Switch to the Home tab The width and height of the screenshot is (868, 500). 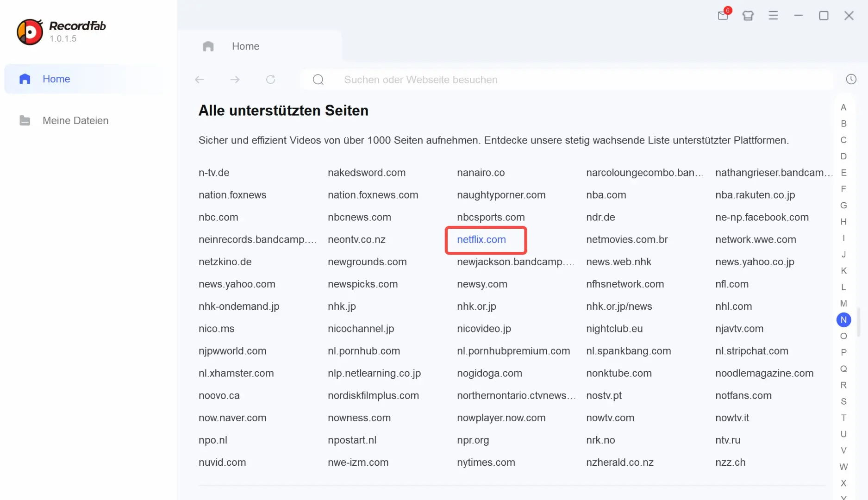259,46
